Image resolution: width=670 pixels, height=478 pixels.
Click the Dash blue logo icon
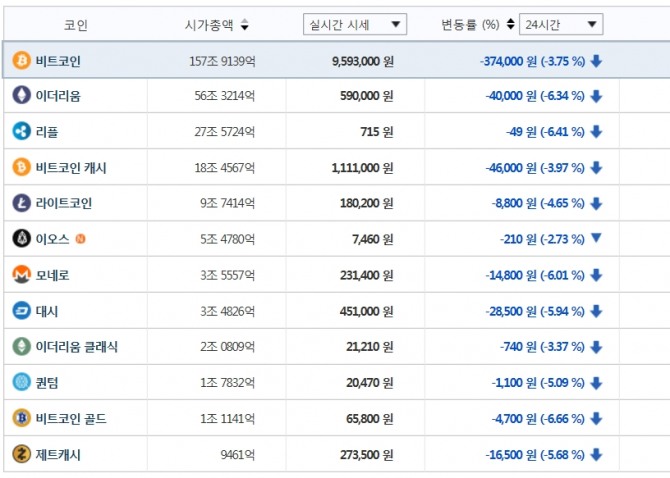point(21,310)
